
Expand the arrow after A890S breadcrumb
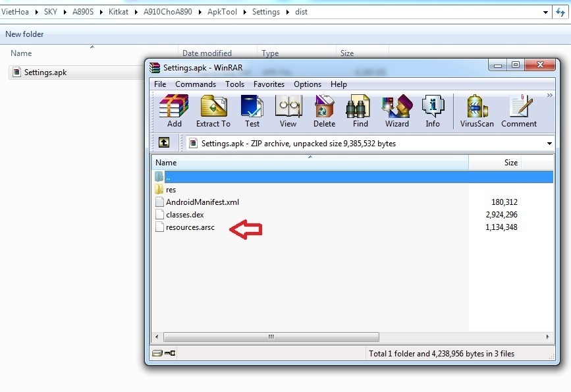click(x=101, y=12)
